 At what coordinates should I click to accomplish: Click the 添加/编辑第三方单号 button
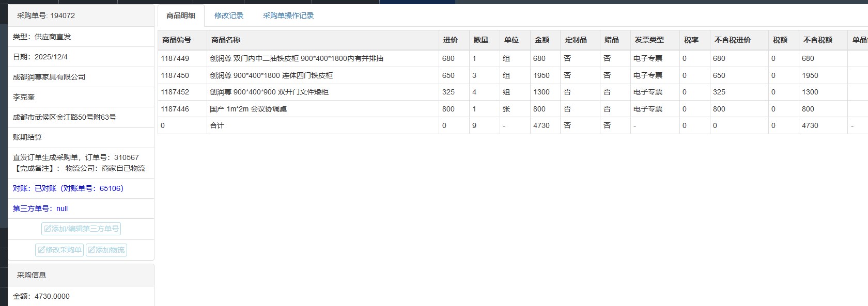click(81, 229)
